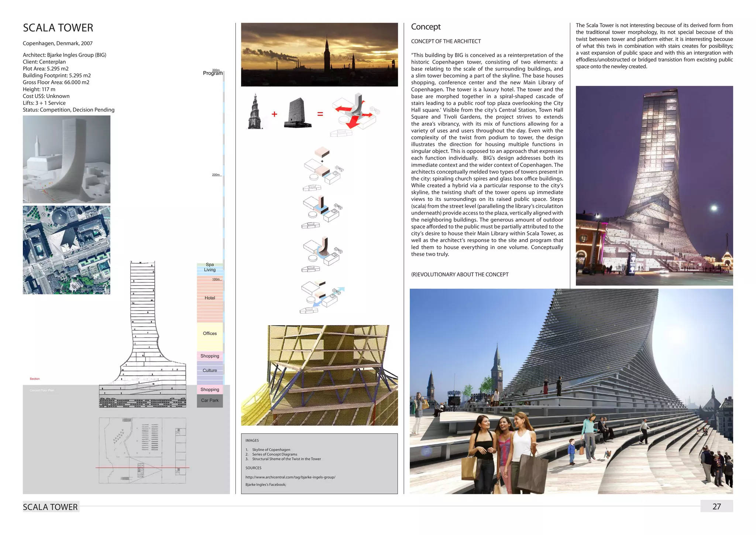Select the fourth concept diagram with blue arrows
Image resolution: width=756 pixels, height=535 pixels.
pos(322,297)
